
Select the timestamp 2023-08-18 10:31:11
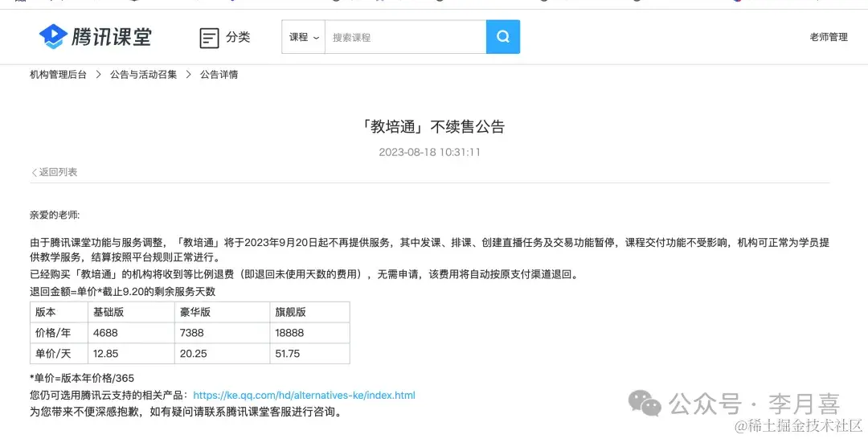click(429, 152)
